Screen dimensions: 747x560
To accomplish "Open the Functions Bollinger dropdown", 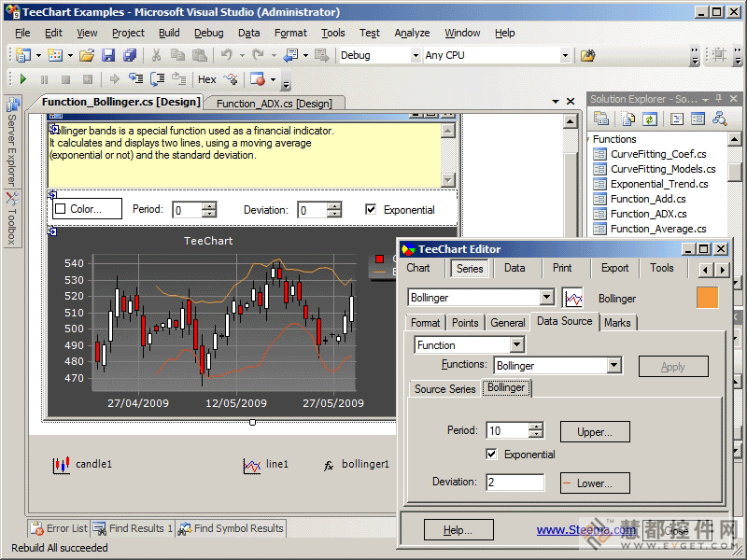I will click(x=614, y=365).
